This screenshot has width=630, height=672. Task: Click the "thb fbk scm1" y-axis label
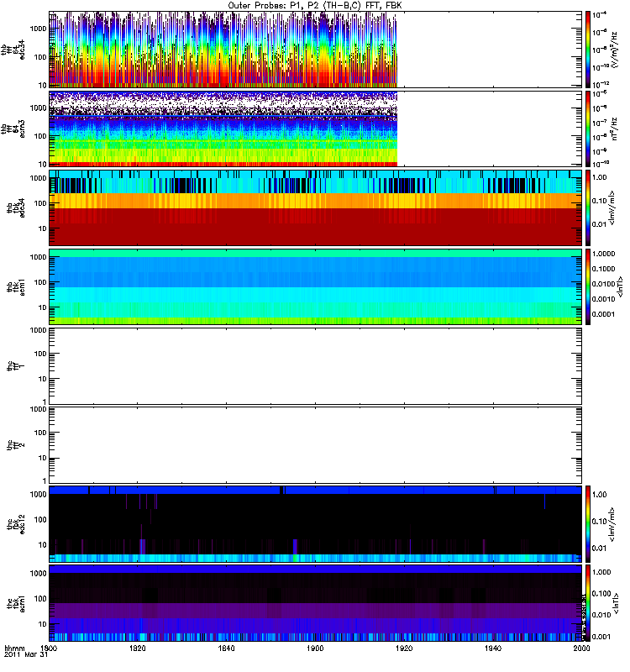tap(16, 287)
